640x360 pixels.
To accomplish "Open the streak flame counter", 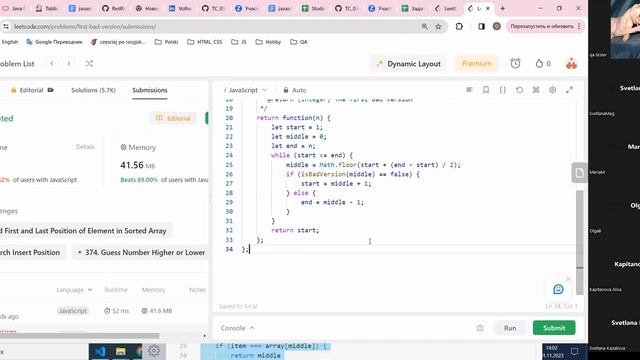I will click(x=543, y=64).
